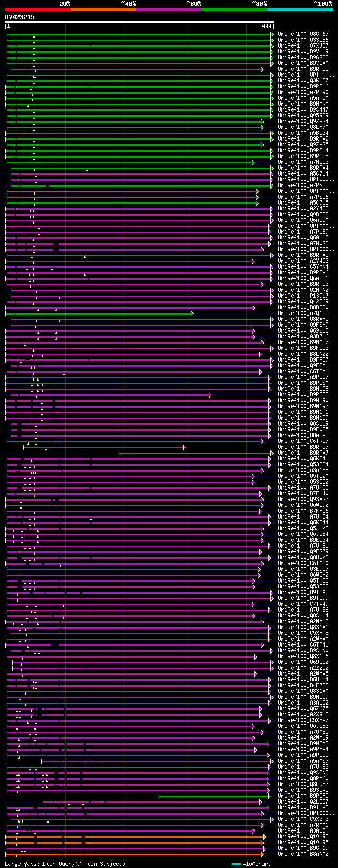Viewport: 338px width, 868px height.
Task: Select the UniRef100_A7PU90 entry
Action: point(303,93)
